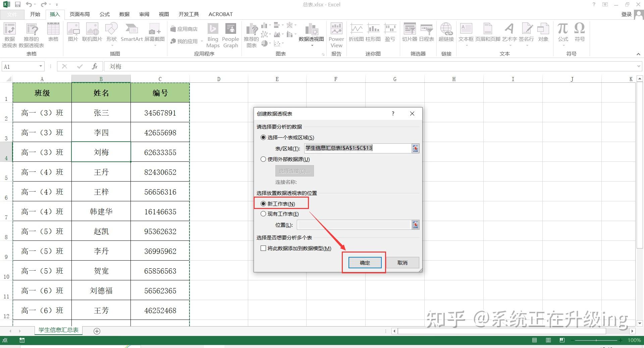The image size is (644, 348).
Task: Select the 新工作表 radio option
Action: (264, 203)
